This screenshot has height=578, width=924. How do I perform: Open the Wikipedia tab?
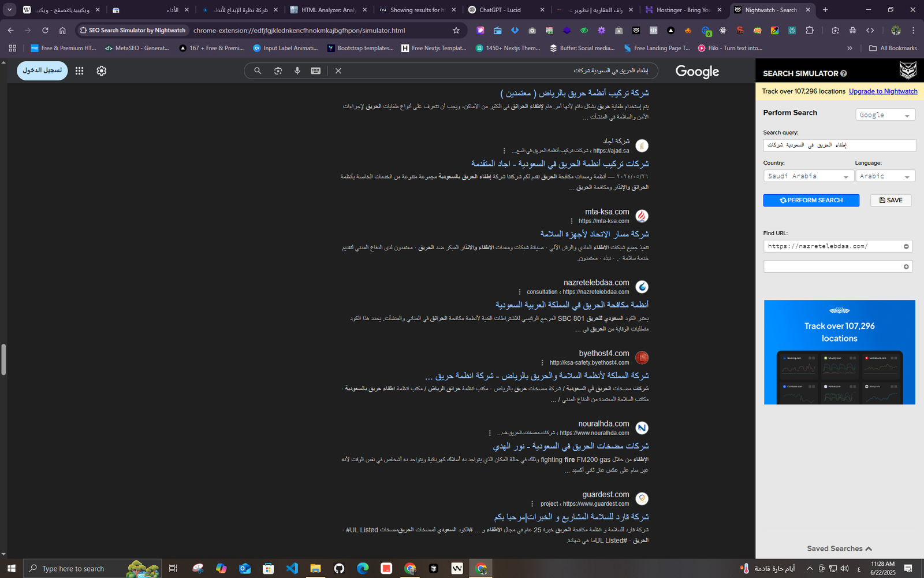pyautogui.click(x=62, y=10)
